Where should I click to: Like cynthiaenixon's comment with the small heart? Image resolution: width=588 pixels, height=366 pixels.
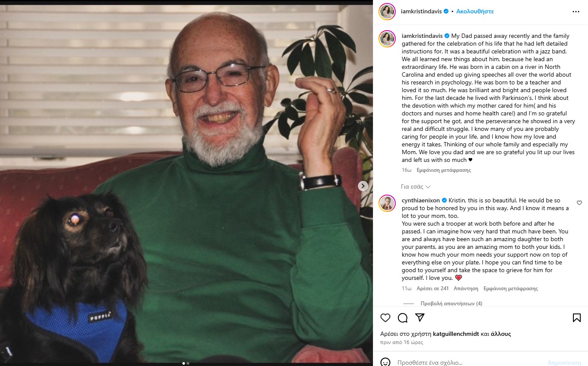pyautogui.click(x=579, y=203)
